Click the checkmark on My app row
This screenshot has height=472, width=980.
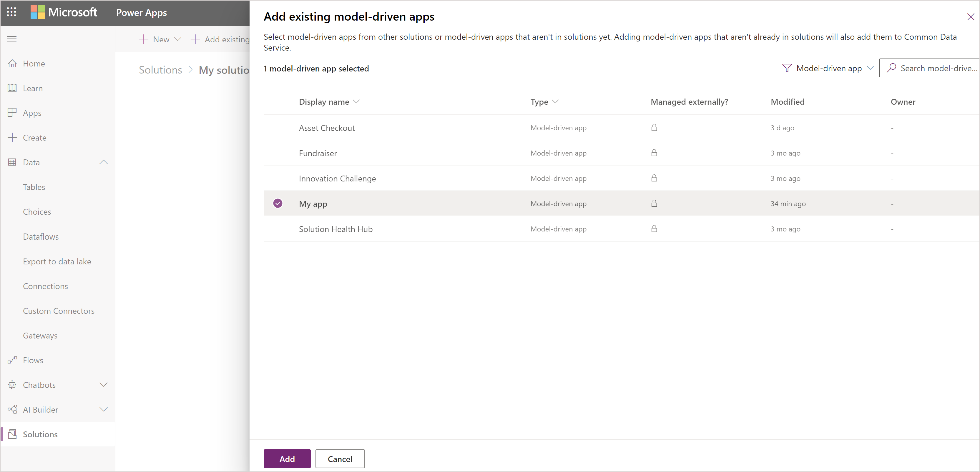(278, 204)
